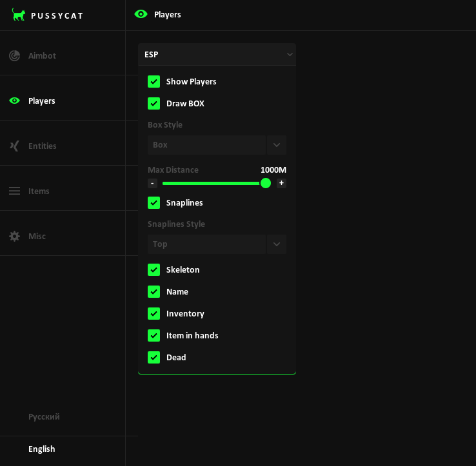Collapse the ESP section chevron
This screenshot has height=466, width=476.
290,55
